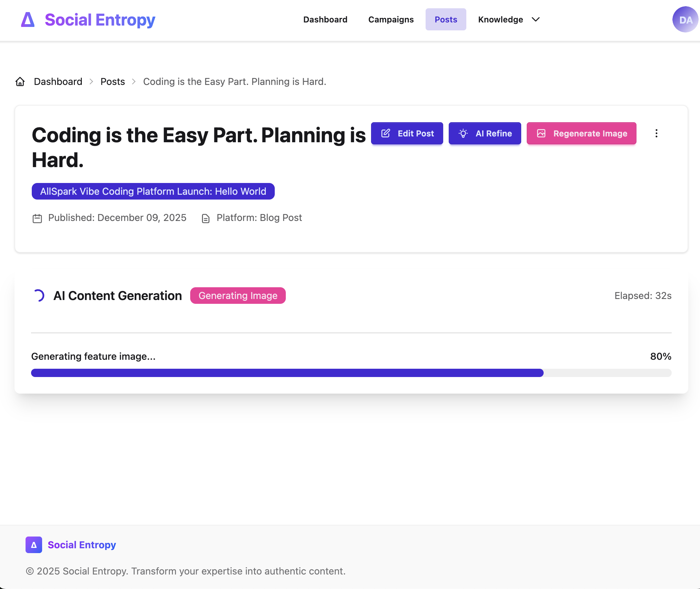
Task: Click Posts in the breadcrumb trail
Action: pos(113,81)
